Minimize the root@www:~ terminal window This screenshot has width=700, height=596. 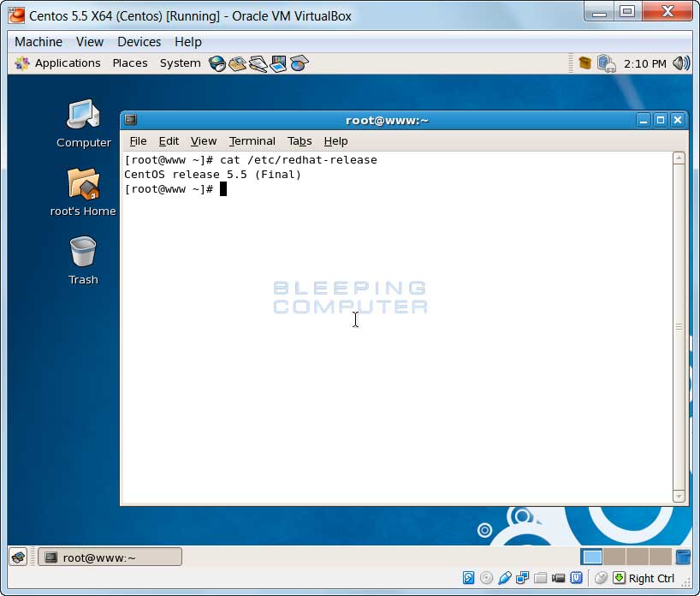coord(644,120)
